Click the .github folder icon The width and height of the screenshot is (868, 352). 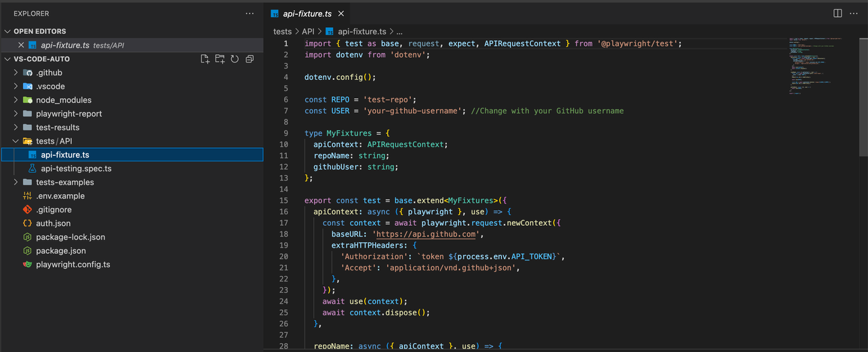coord(28,73)
